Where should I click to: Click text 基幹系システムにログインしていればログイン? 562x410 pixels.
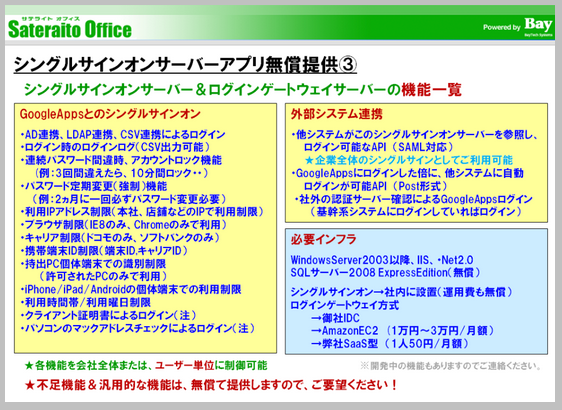416,212
